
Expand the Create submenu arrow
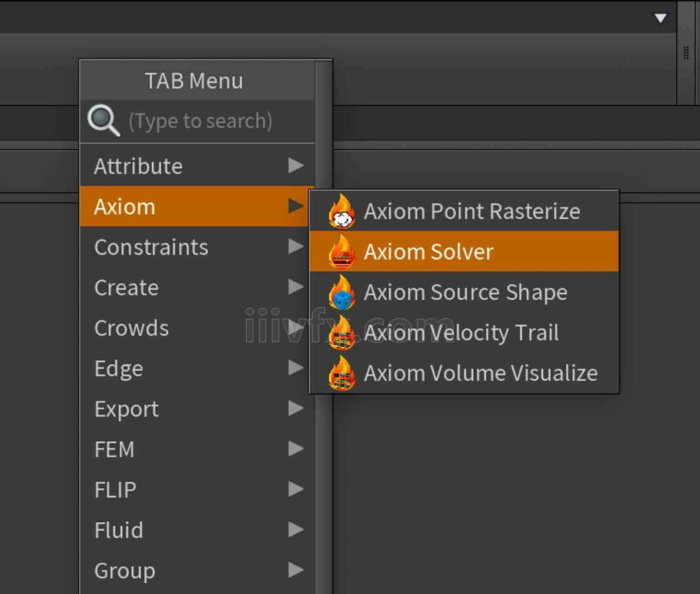pos(296,287)
